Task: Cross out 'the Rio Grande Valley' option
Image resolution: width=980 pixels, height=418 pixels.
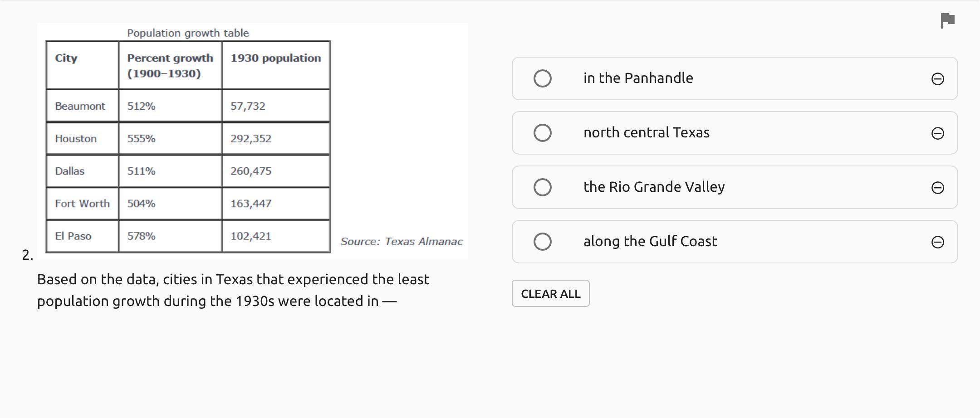Action: point(937,188)
